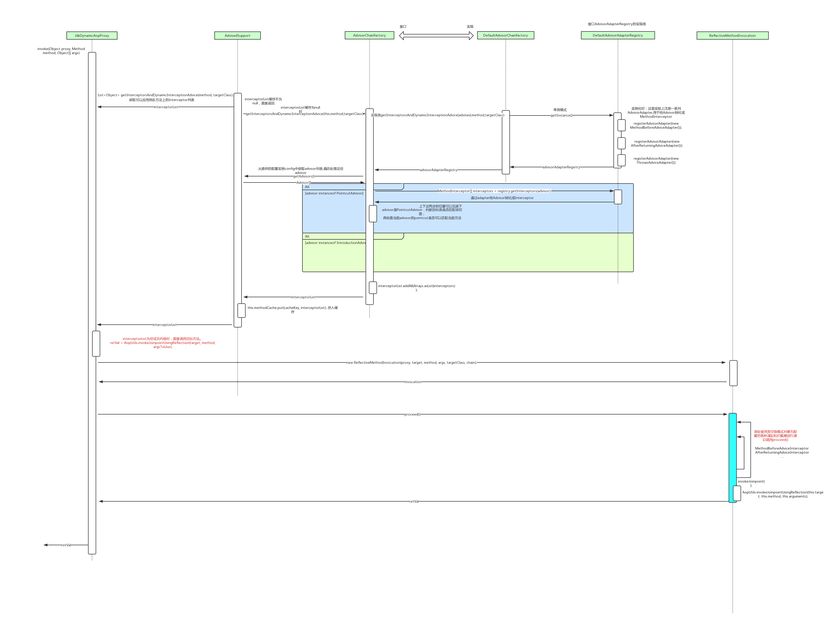Select the 接口AdvisorAdapterRegistry的实现类 note

click(617, 24)
